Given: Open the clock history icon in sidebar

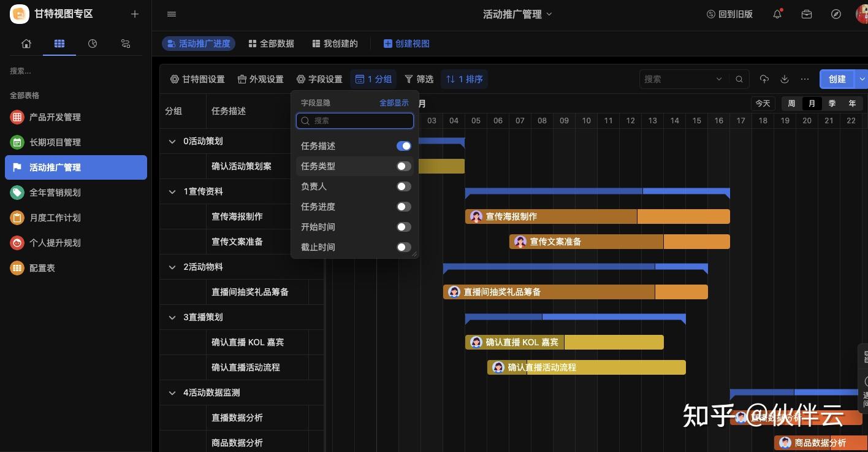Looking at the screenshot, I should (x=93, y=44).
